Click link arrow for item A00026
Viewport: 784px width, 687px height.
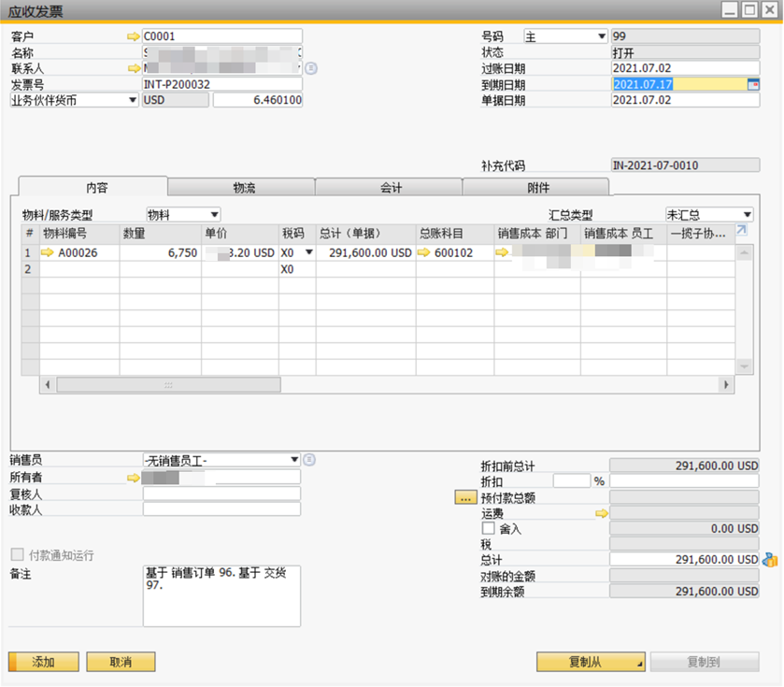[48, 252]
